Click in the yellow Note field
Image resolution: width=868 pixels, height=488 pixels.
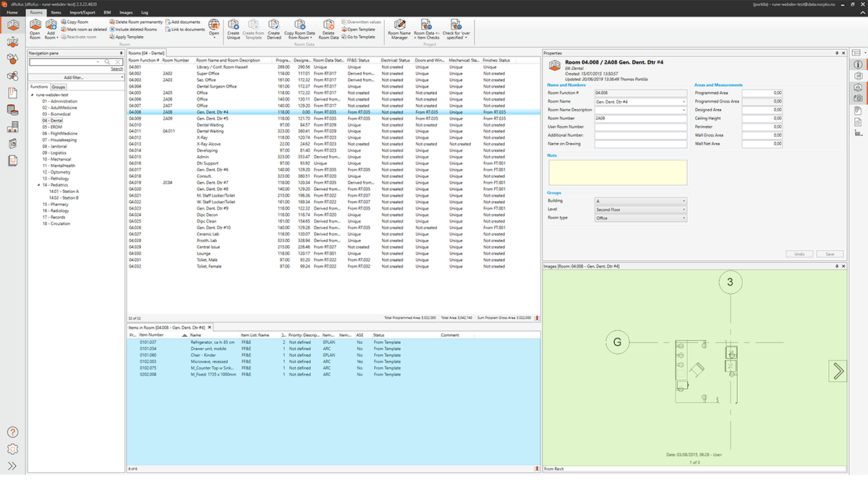click(617, 172)
